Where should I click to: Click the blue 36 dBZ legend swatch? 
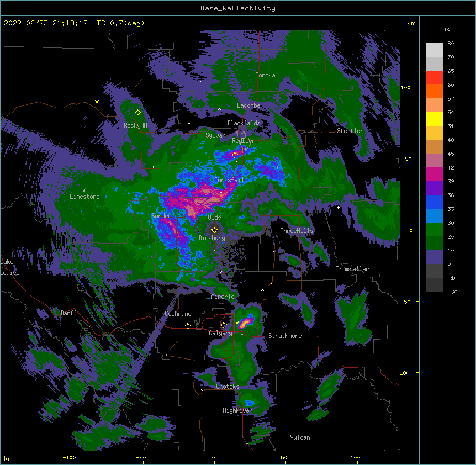[x=434, y=202]
